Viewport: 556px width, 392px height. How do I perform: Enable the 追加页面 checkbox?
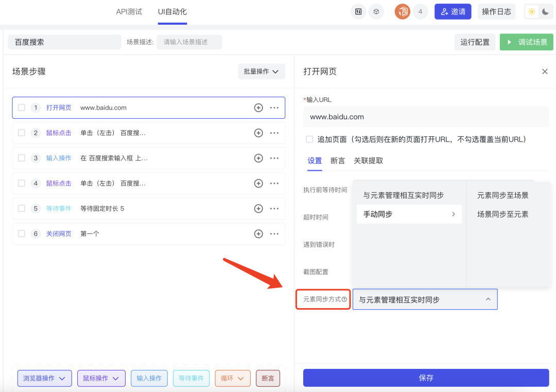click(x=309, y=139)
